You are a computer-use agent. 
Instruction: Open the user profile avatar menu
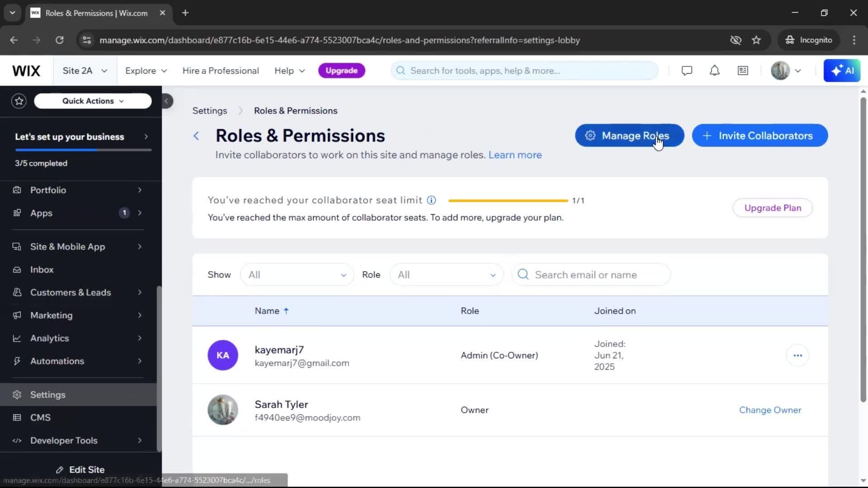(x=786, y=70)
